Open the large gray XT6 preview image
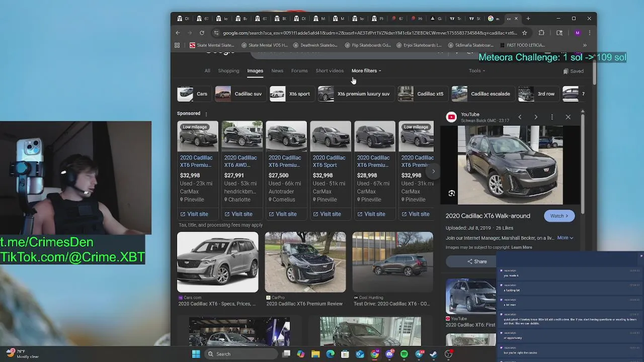This screenshot has width=644, height=362. click(x=510, y=165)
